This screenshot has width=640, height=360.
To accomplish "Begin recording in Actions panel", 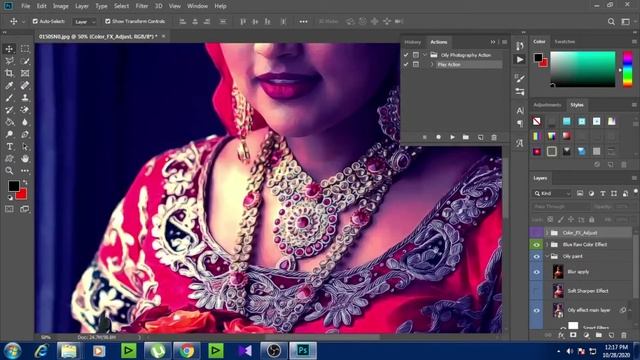I will (x=438, y=138).
